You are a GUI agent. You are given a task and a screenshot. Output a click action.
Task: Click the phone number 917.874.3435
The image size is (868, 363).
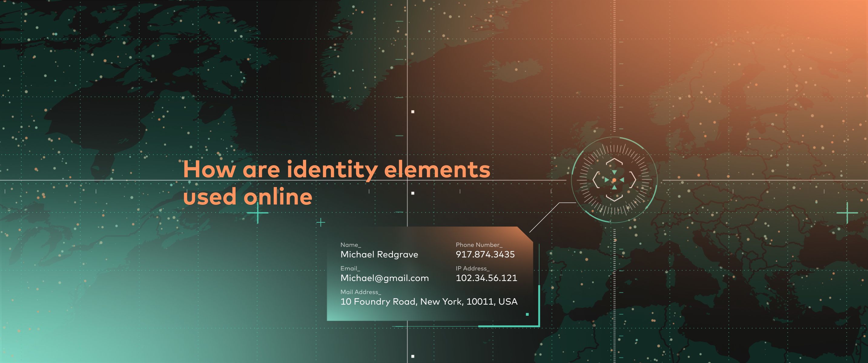[x=485, y=255]
